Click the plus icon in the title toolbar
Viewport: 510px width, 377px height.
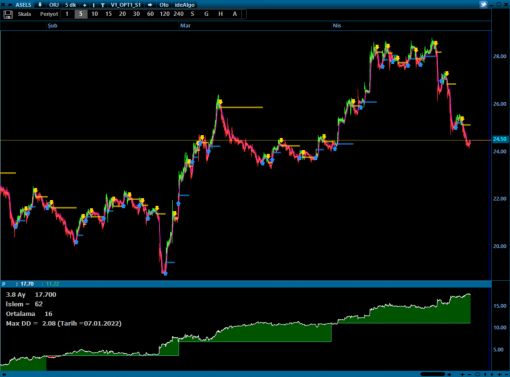click(x=84, y=5)
